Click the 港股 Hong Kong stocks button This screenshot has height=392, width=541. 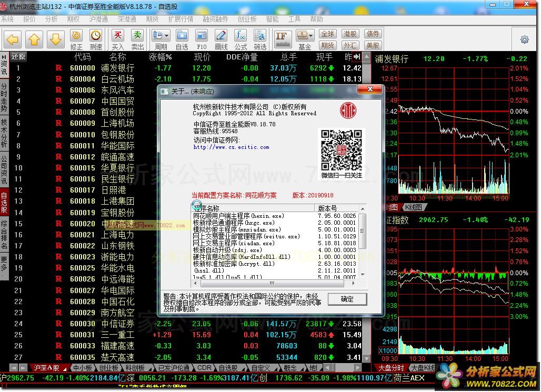pyautogui.click(x=350, y=34)
